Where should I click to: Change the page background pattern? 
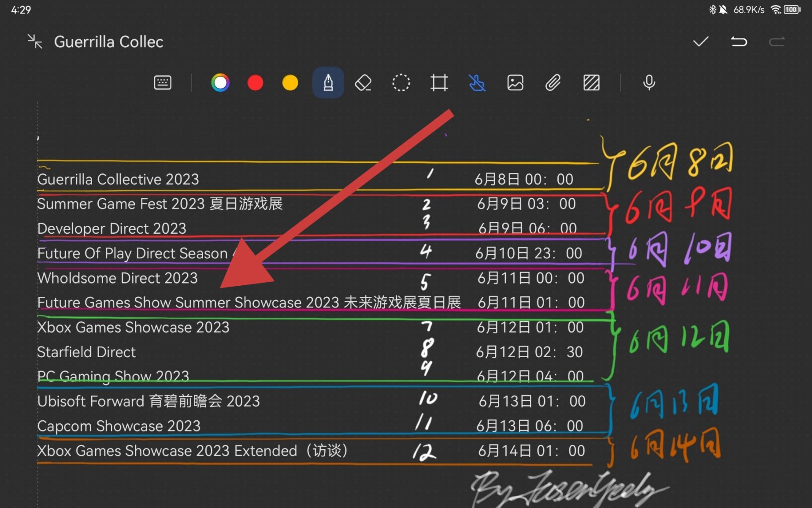coord(591,82)
